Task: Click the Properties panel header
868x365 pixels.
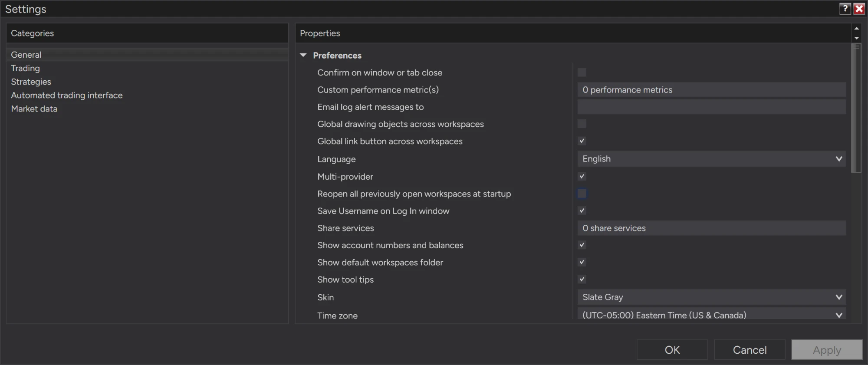Action: pos(573,33)
